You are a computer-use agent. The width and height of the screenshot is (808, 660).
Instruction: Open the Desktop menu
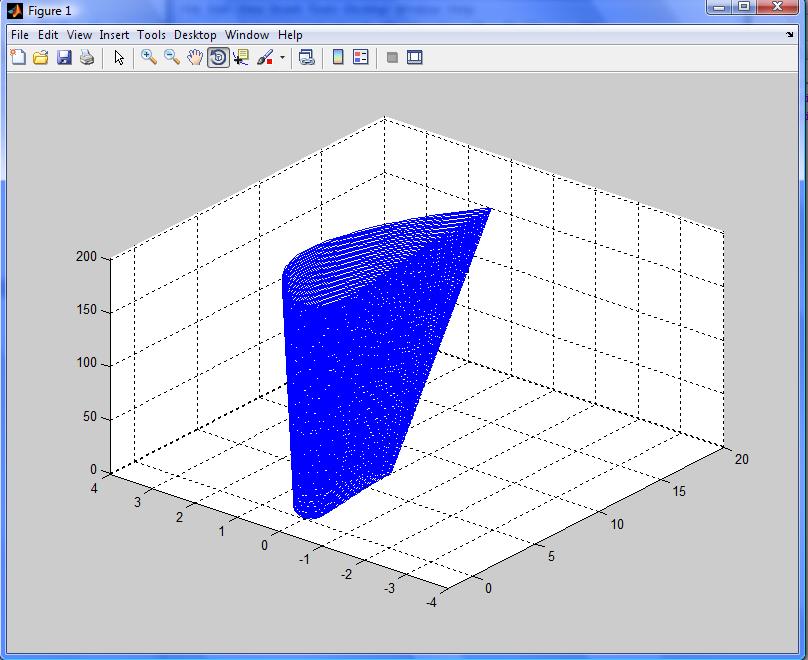(195, 35)
